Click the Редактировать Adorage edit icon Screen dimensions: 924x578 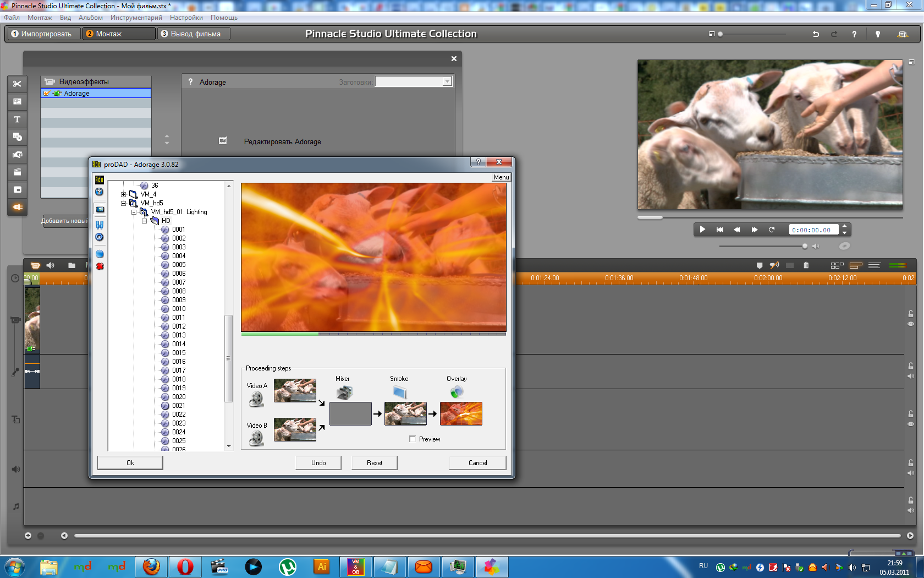223,141
